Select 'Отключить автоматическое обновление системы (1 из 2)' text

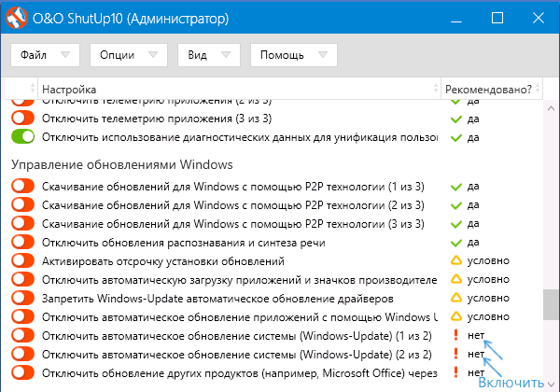(x=237, y=336)
